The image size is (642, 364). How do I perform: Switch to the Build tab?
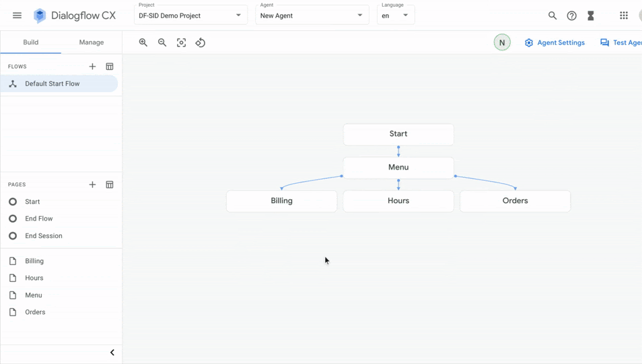point(31,42)
